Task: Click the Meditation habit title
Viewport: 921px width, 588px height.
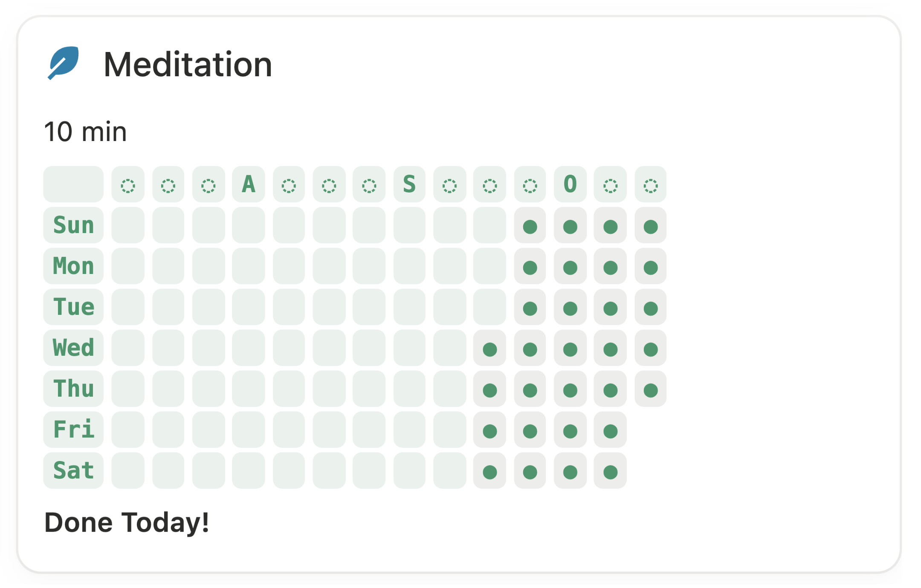Action: click(x=188, y=64)
